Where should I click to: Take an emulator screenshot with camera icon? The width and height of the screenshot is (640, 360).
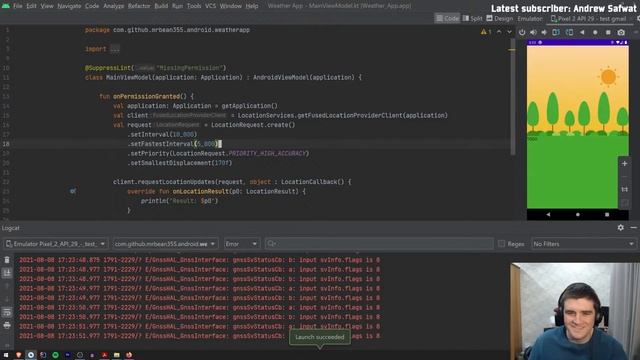(x=621, y=32)
